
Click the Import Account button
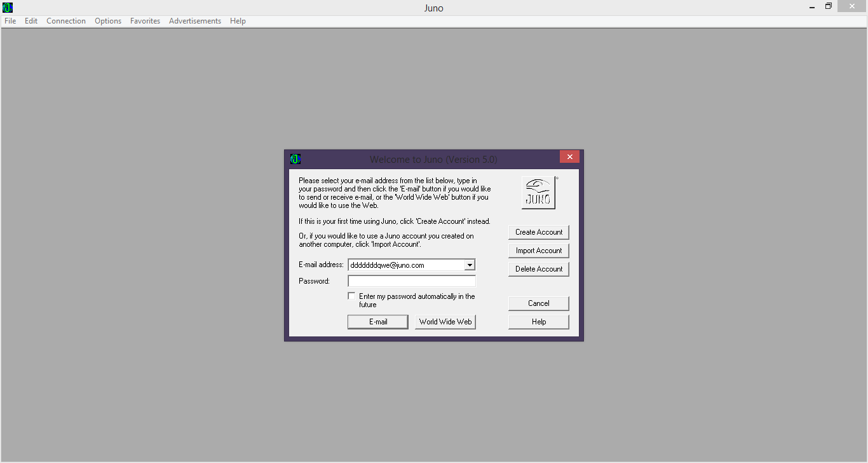(538, 251)
